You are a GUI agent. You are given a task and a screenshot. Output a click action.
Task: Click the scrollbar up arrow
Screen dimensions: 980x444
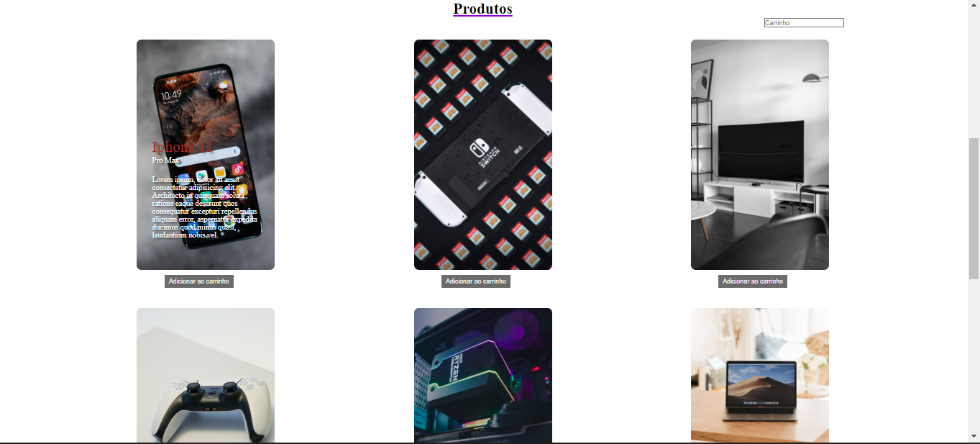tap(974, 4)
